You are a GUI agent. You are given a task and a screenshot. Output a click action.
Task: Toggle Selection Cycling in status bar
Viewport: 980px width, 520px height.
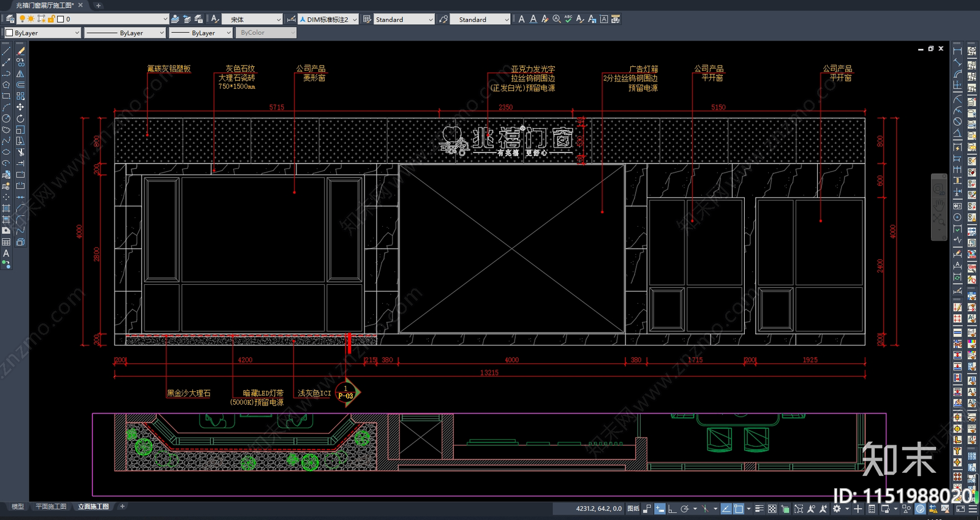(x=785, y=508)
